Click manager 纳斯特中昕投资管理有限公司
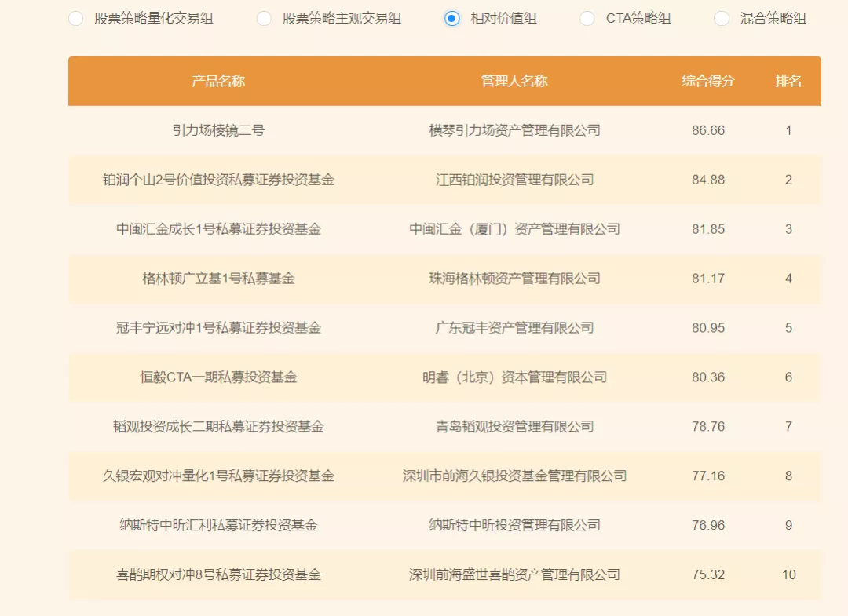This screenshot has width=848, height=616. 514,525
